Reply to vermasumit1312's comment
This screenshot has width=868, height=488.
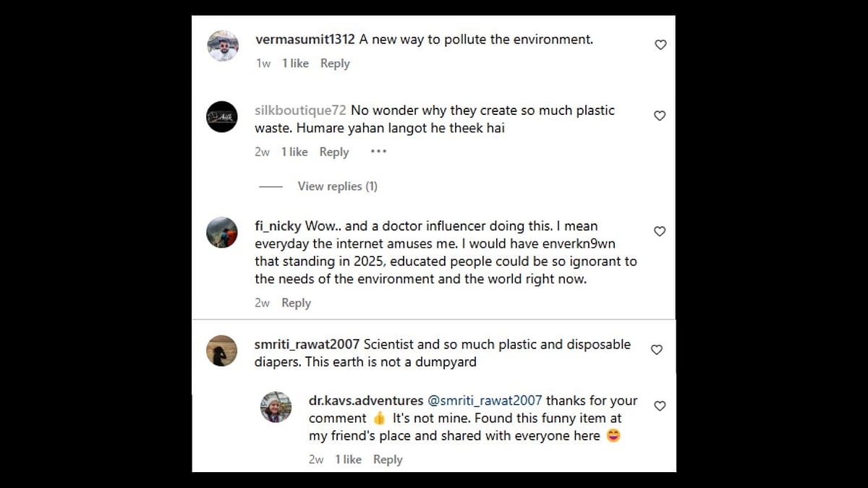pyautogui.click(x=335, y=64)
